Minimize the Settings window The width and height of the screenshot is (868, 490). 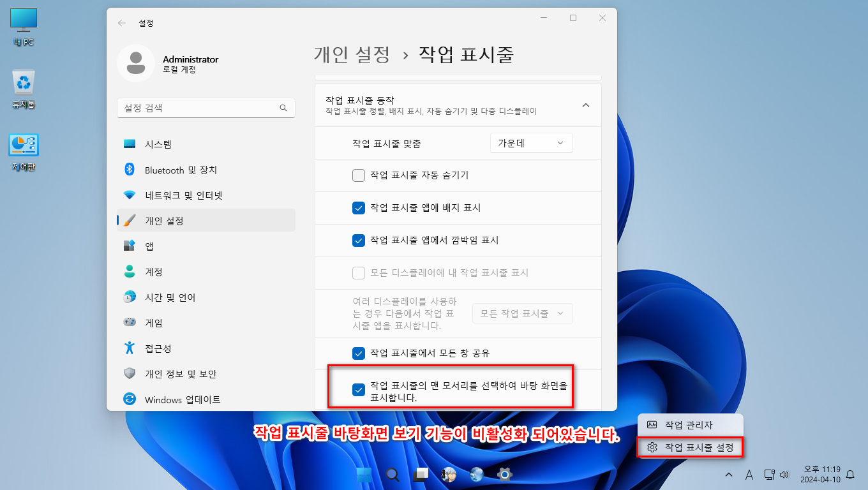pyautogui.click(x=544, y=19)
